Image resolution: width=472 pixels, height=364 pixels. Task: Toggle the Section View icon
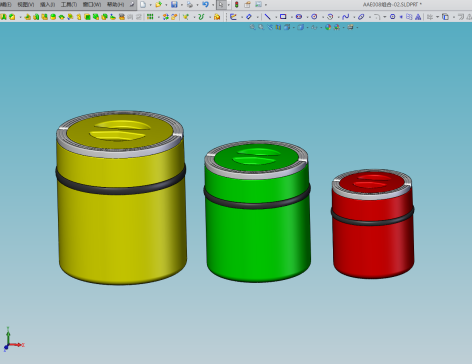click(278, 27)
